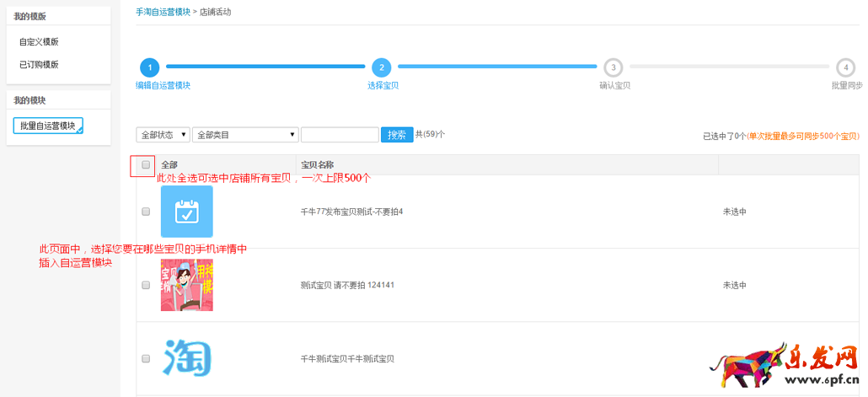
Task: Click the blue 淘 logo product icon
Action: point(186,358)
